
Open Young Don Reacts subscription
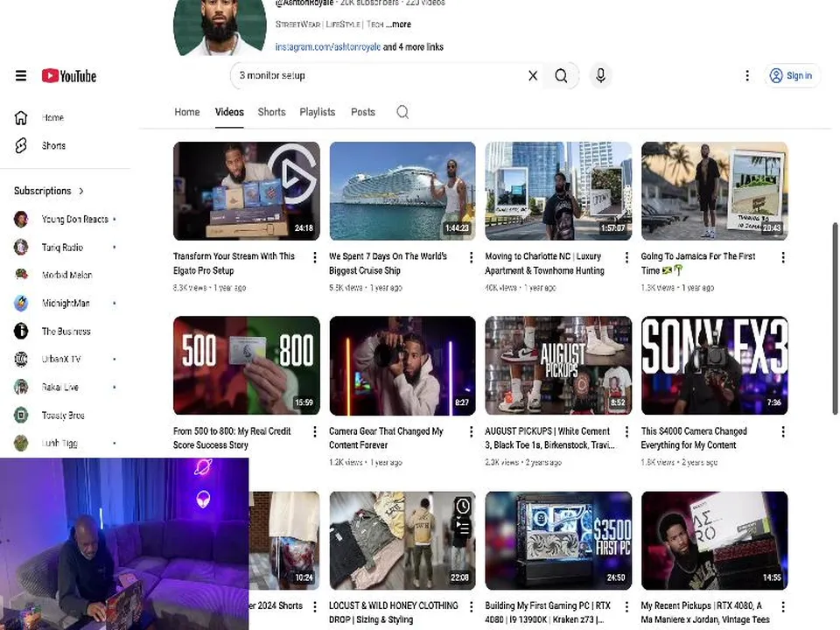pyautogui.click(x=64, y=219)
